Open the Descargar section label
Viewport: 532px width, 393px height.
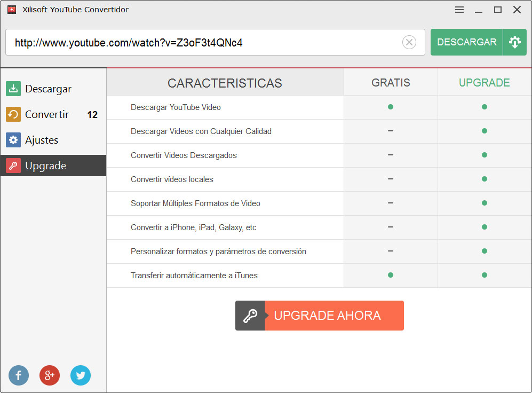click(x=48, y=89)
